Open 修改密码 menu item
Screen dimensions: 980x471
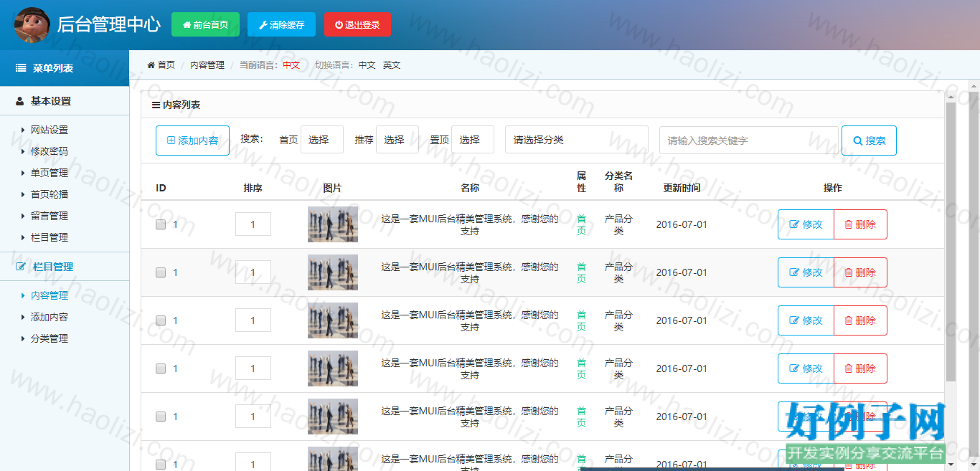click(x=50, y=151)
